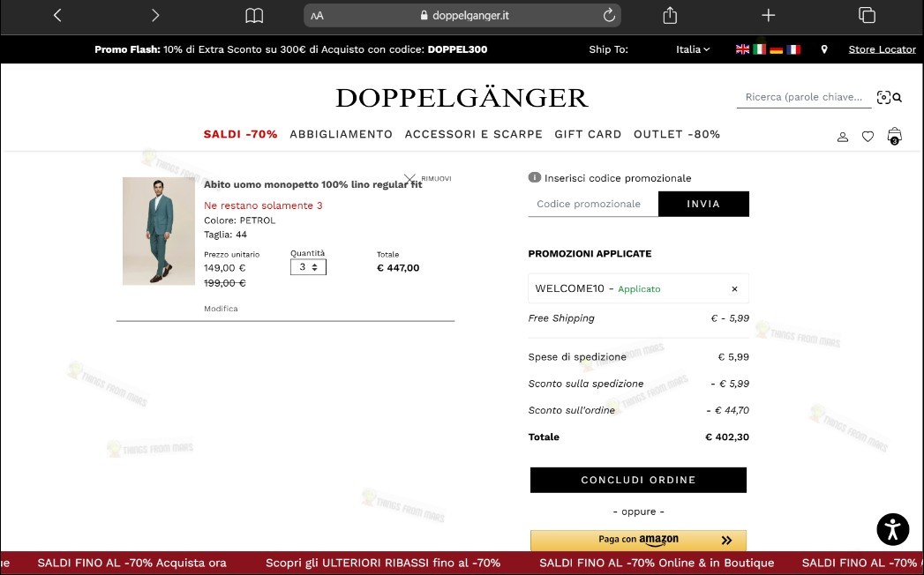
Task: Open Safari bookmarks book icon
Action: pyautogui.click(x=254, y=15)
